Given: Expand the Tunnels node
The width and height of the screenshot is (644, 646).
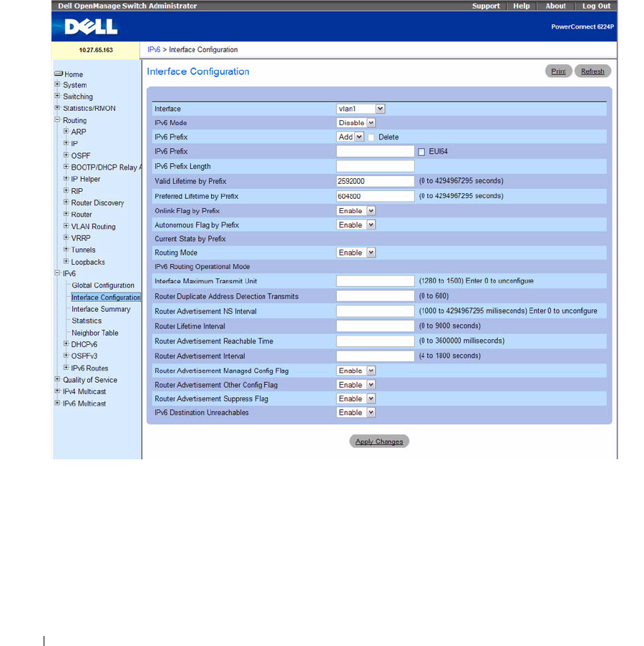Looking at the screenshot, I should [66, 250].
